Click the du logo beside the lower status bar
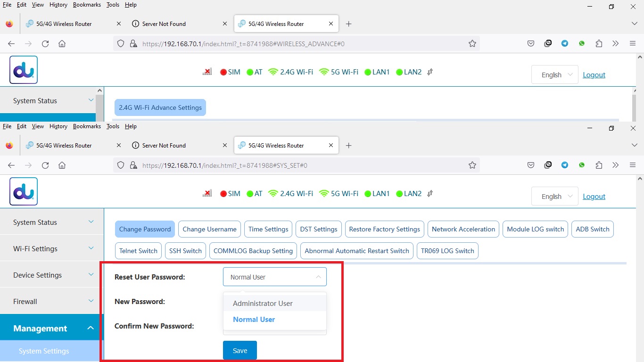Image resolution: width=644 pixels, height=362 pixels. (x=24, y=191)
